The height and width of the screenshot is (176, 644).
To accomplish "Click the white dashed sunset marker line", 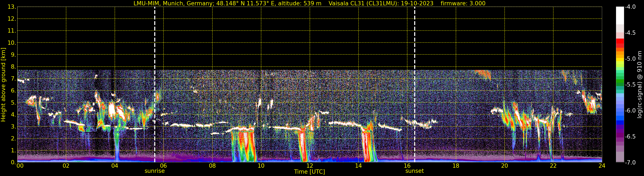I will click(415, 85).
